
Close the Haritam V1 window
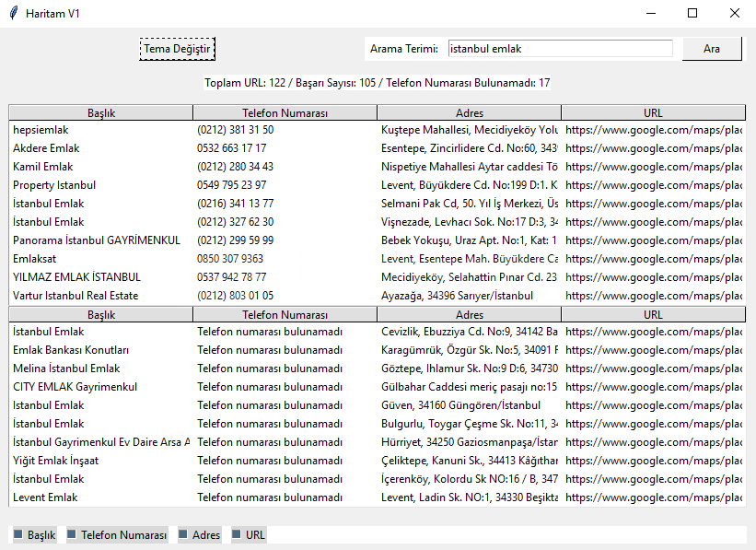click(x=734, y=13)
